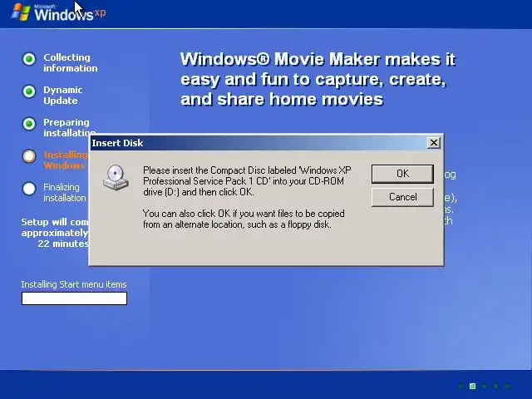Click the 'Installing Start menu items' status text
Screen dimensions: 532x399
click(x=74, y=284)
